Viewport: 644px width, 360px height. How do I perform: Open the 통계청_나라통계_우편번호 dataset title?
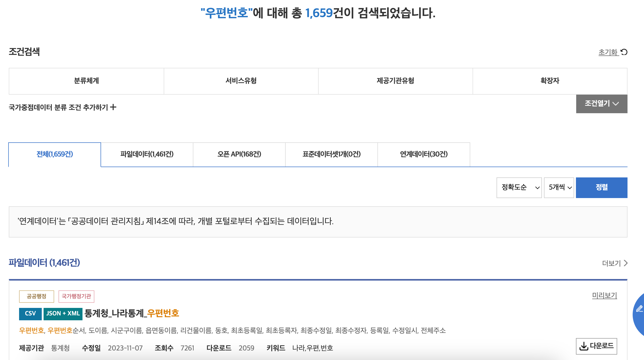131,313
